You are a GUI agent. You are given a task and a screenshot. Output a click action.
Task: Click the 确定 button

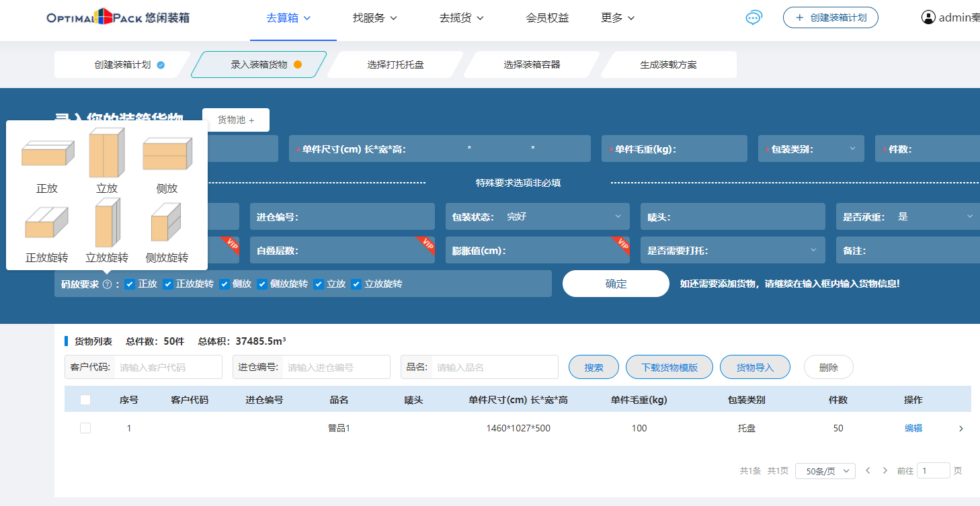(x=616, y=284)
